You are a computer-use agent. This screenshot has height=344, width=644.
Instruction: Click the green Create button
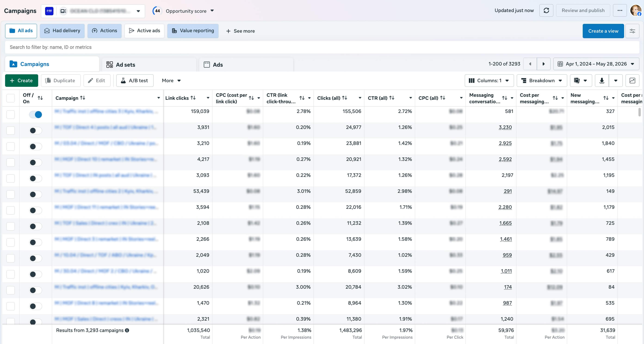[22, 81]
